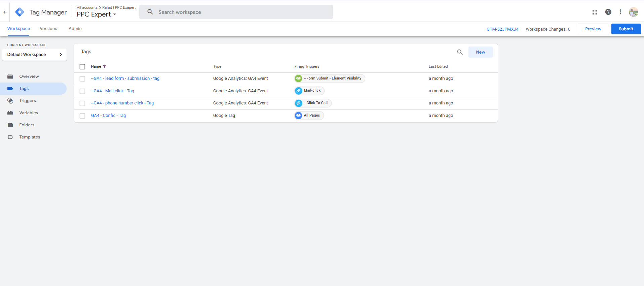Viewport: 644px width, 286px height.
Task: Check the select-all tags checkbox
Action: pyautogui.click(x=82, y=67)
